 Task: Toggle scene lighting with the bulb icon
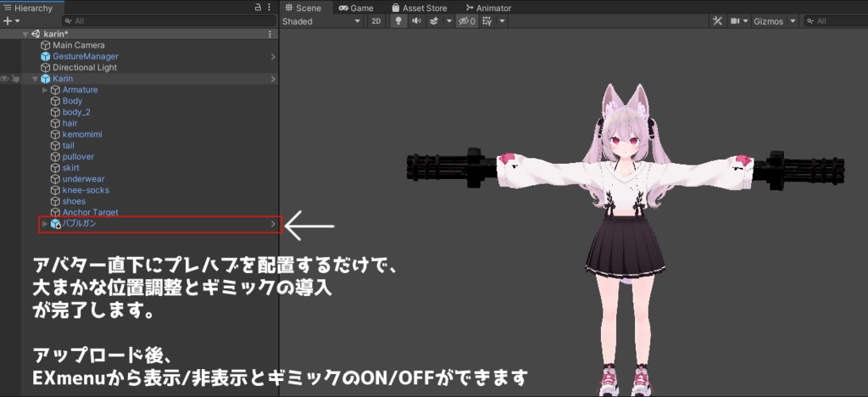(398, 21)
